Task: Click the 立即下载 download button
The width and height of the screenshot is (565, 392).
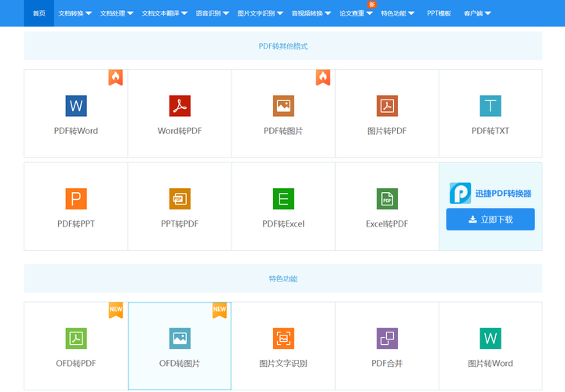Action: tap(490, 220)
